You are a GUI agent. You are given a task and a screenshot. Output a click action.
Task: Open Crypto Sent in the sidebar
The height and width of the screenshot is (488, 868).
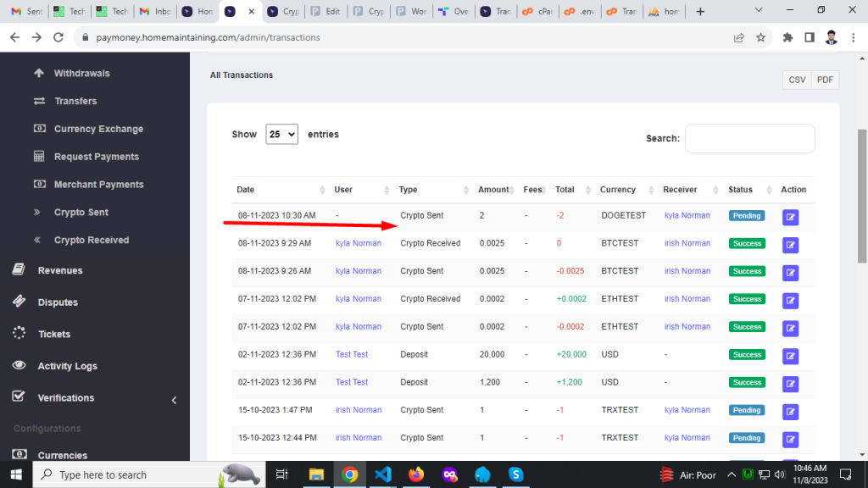coord(81,213)
